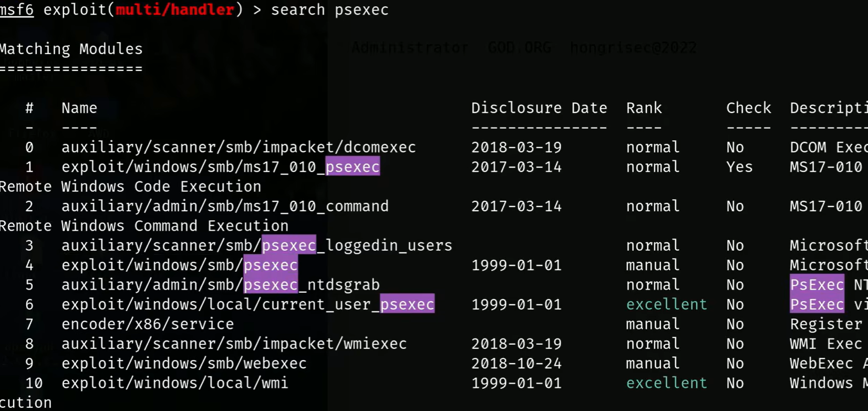Click the msf6 prompt label
The image size is (868, 411).
[17, 10]
